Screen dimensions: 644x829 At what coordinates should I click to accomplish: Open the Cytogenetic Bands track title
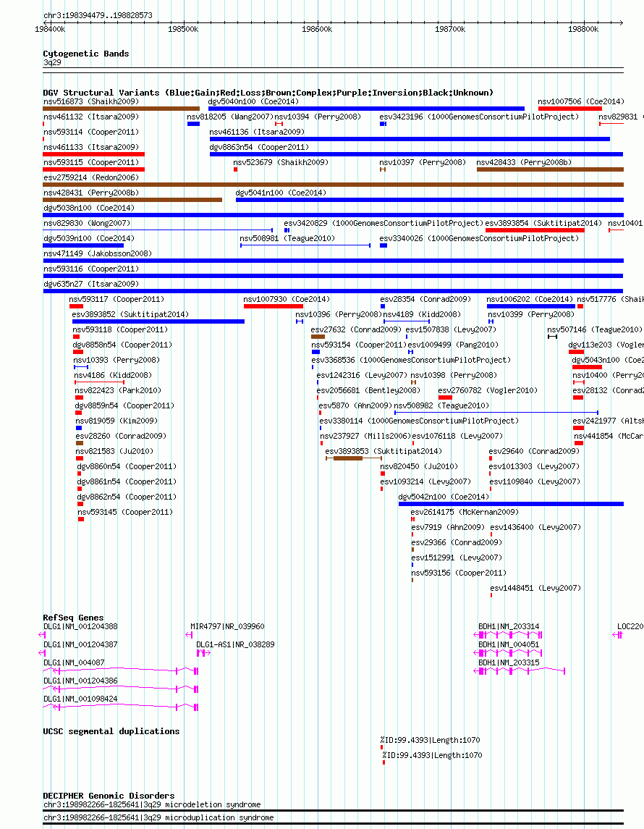[x=85, y=54]
